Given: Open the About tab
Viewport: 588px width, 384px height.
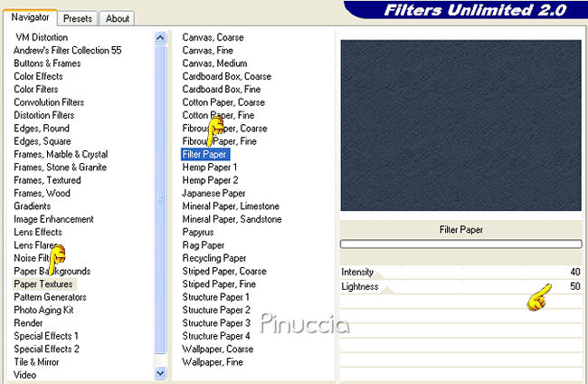Looking at the screenshot, I should [x=118, y=18].
